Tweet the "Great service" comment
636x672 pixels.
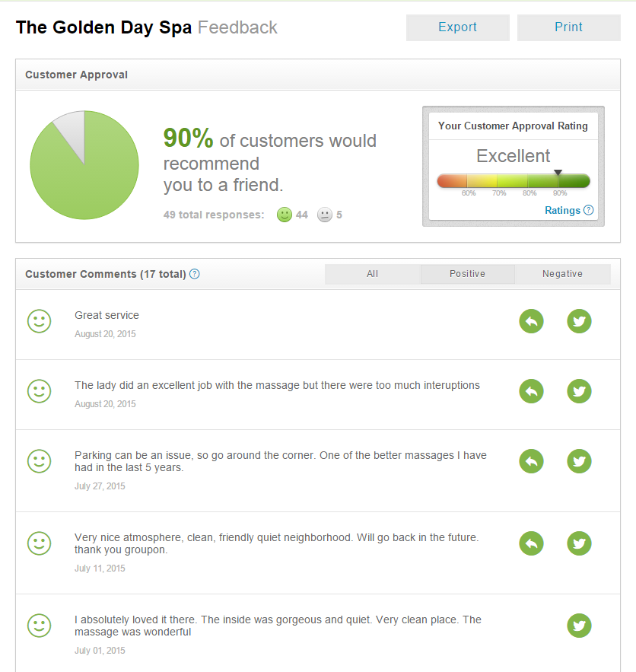coord(579,321)
